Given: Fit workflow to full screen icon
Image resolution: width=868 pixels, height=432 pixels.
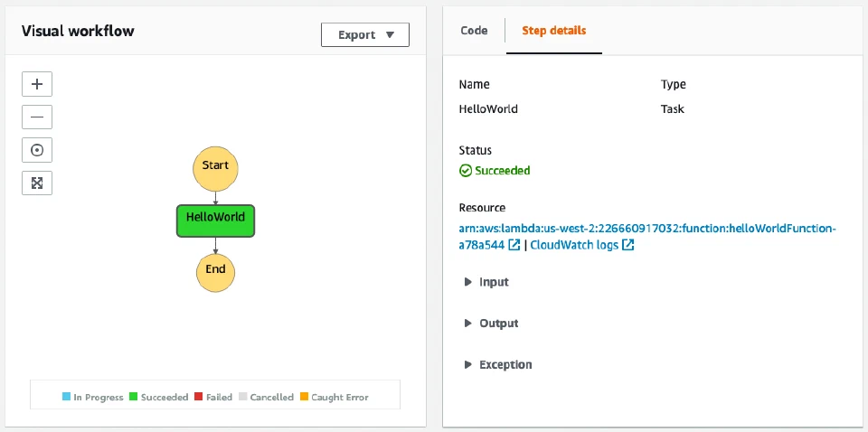Looking at the screenshot, I should [37, 183].
